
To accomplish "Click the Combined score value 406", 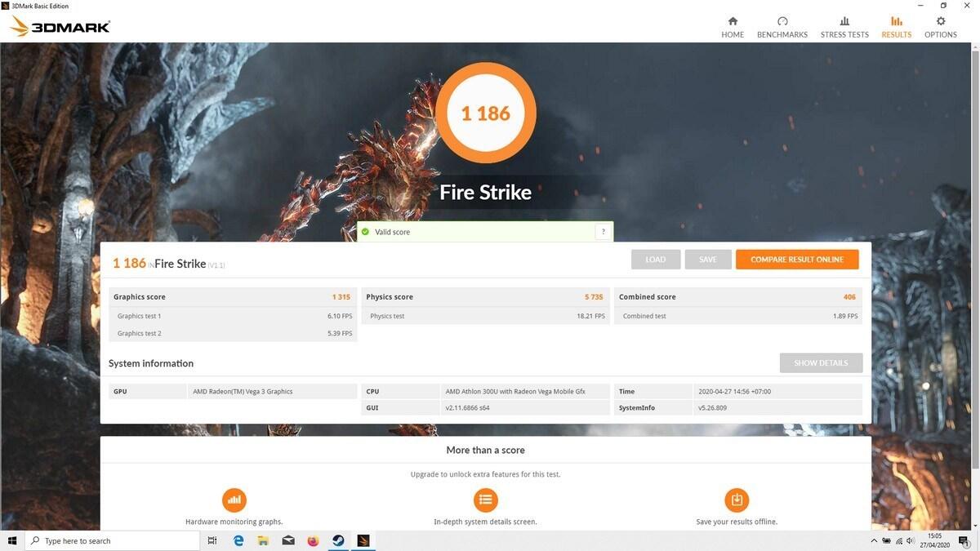I will 849,297.
